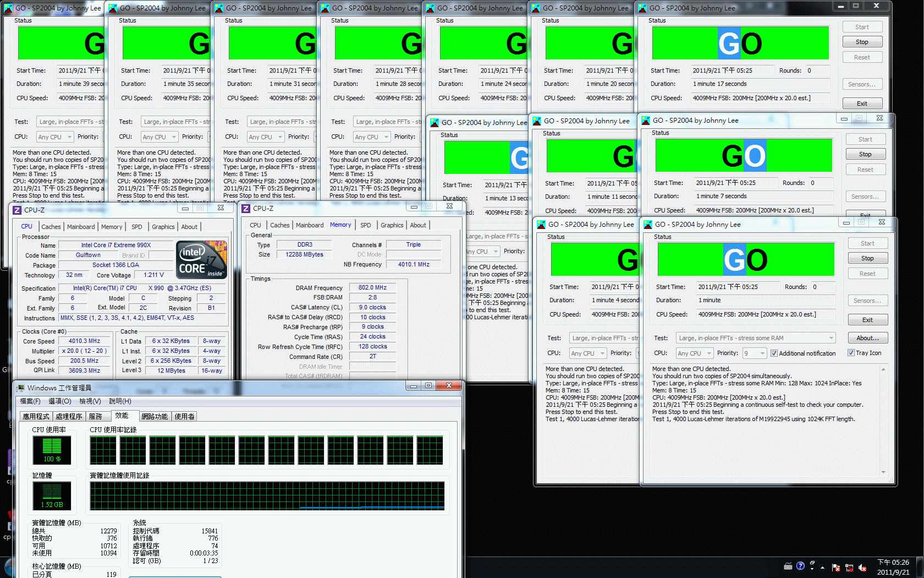Viewport: 924px width, 578px height.
Task: Click the Channels # value Triple
Action: tap(414, 245)
